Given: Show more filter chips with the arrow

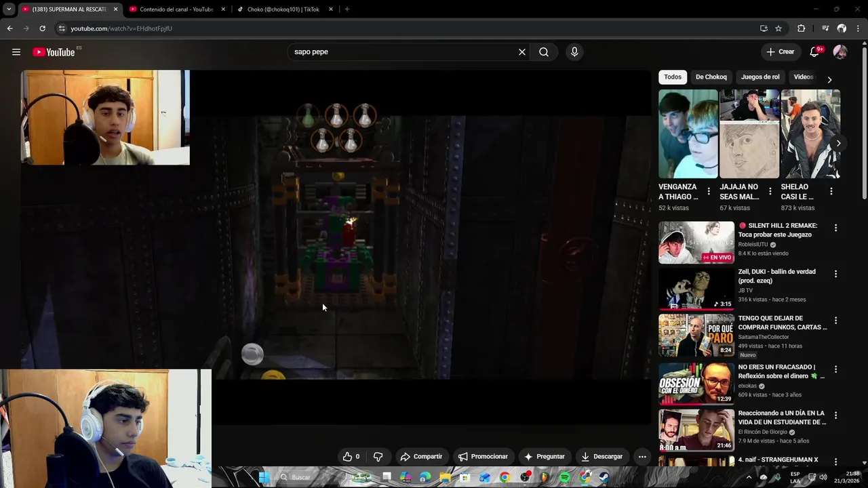Looking at the screenshot, I should point(829,79).
